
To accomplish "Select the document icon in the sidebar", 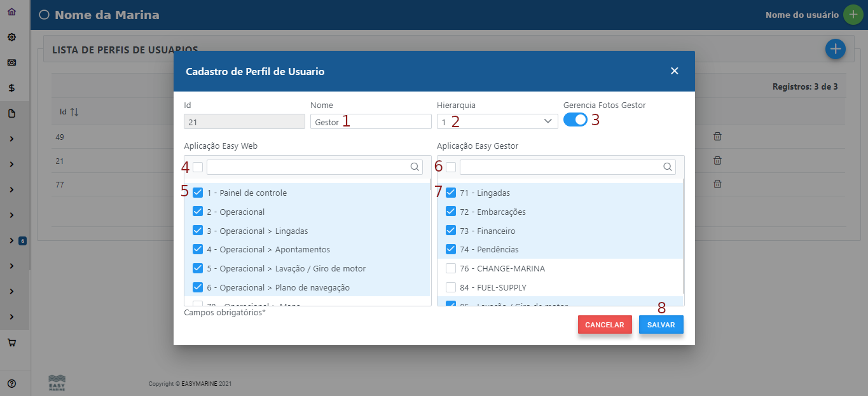I will (11, 113).
